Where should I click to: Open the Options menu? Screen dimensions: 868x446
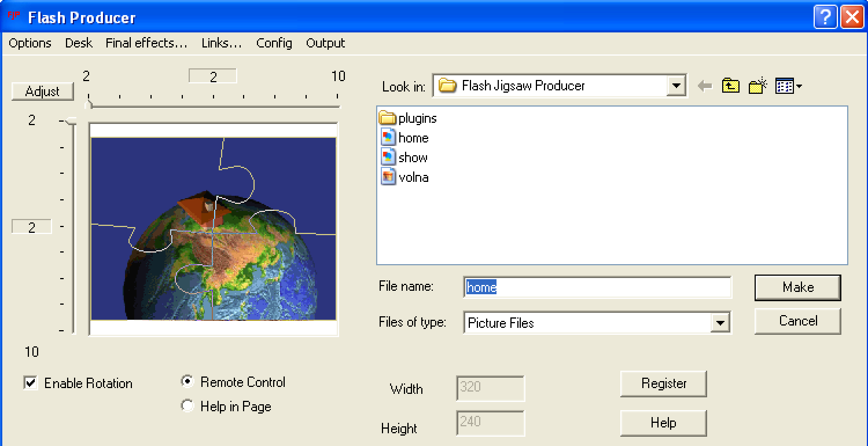tap(30, 43)
